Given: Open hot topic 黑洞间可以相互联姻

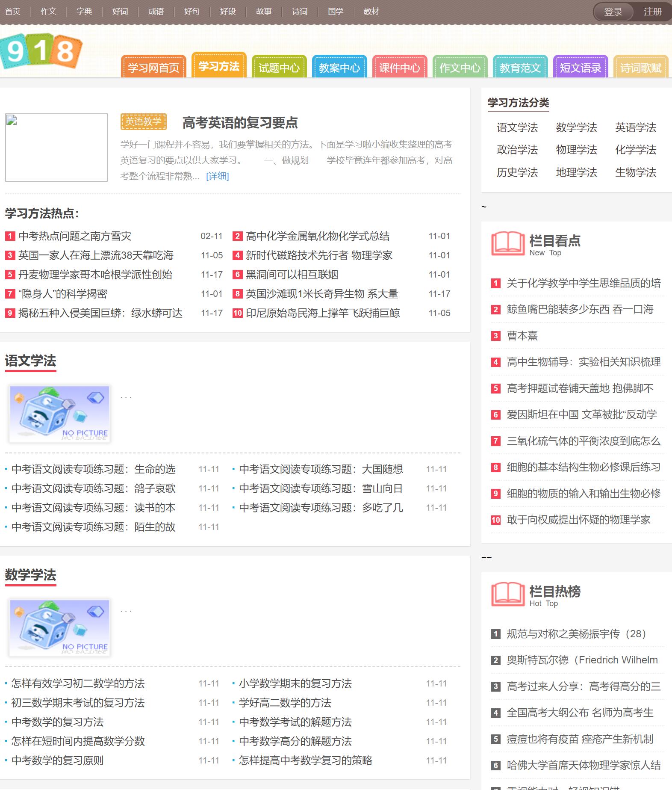Looking at the screenshot, I should click(x=292, y=275).
